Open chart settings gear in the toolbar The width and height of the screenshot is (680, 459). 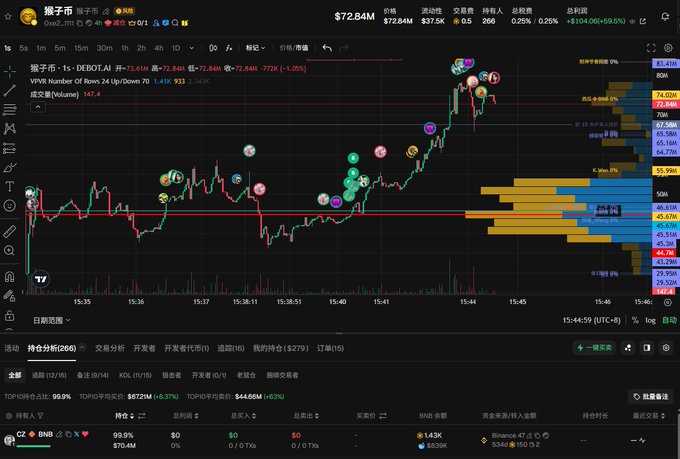tap(668, 48)
